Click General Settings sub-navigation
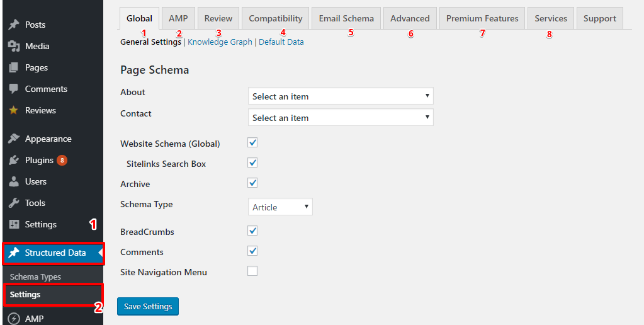This screenshot has width=644, height=325. click(150, 42)
